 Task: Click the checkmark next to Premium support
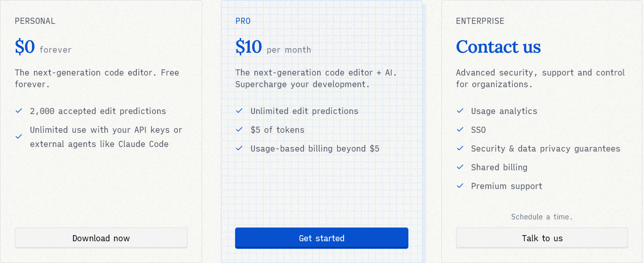point(460,186)
